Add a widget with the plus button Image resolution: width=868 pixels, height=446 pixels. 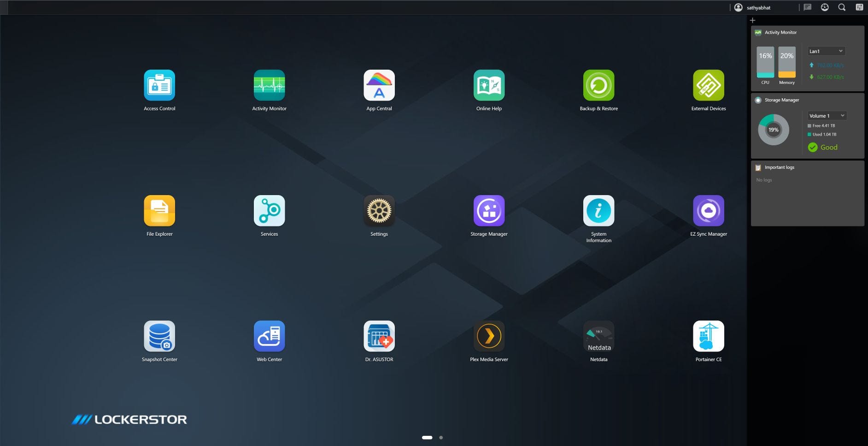pyautogui.click(x=753, y=20)
